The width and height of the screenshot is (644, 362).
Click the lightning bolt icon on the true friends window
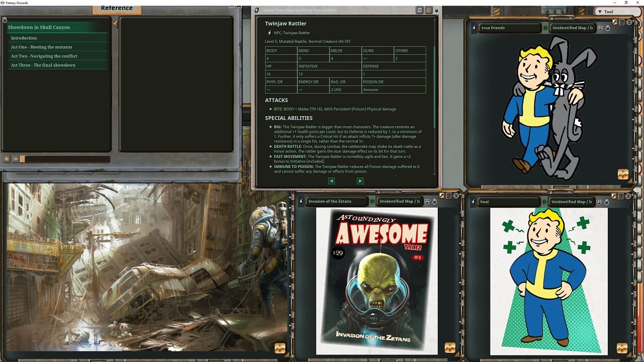click(474, 28)
